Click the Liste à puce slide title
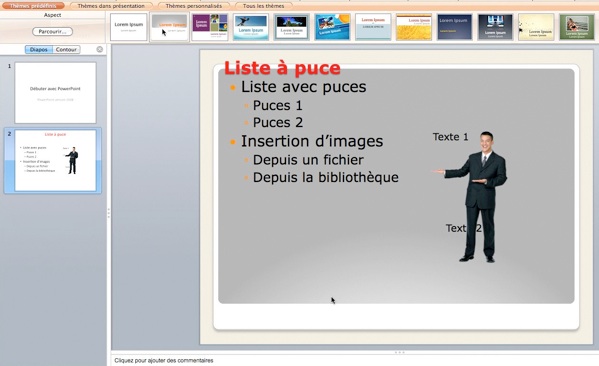Screen dimensions: 599x366 coord(282,68)
